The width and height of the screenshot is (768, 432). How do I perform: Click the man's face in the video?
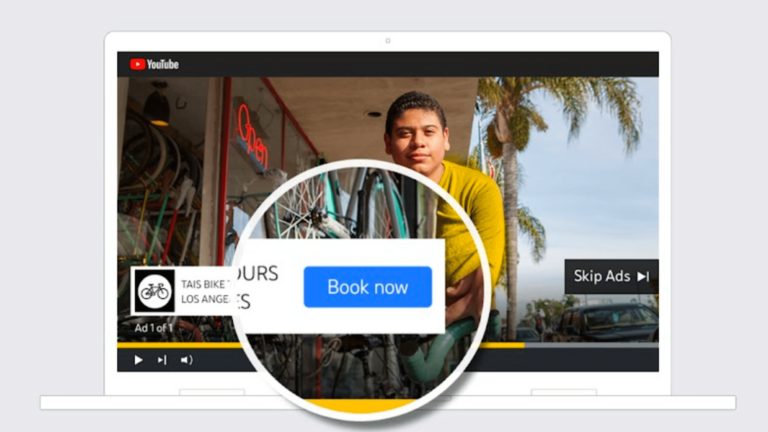pyautogui.click(x=416, y=136)
